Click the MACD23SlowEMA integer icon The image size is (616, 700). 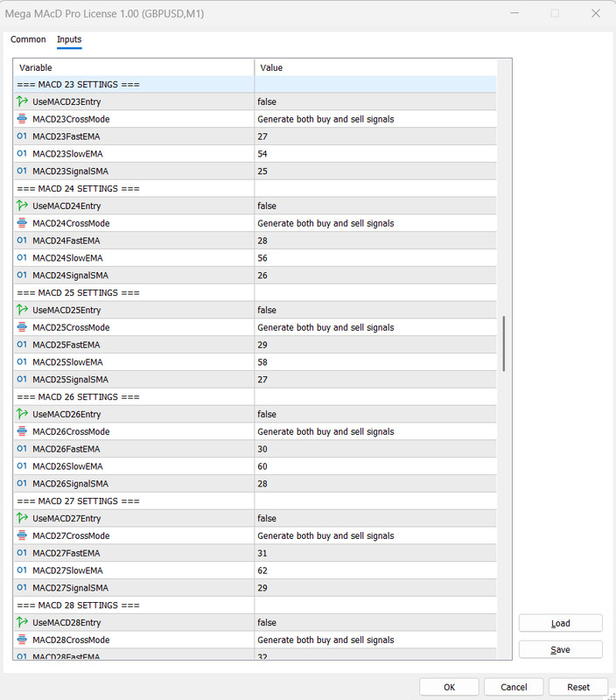22,154
